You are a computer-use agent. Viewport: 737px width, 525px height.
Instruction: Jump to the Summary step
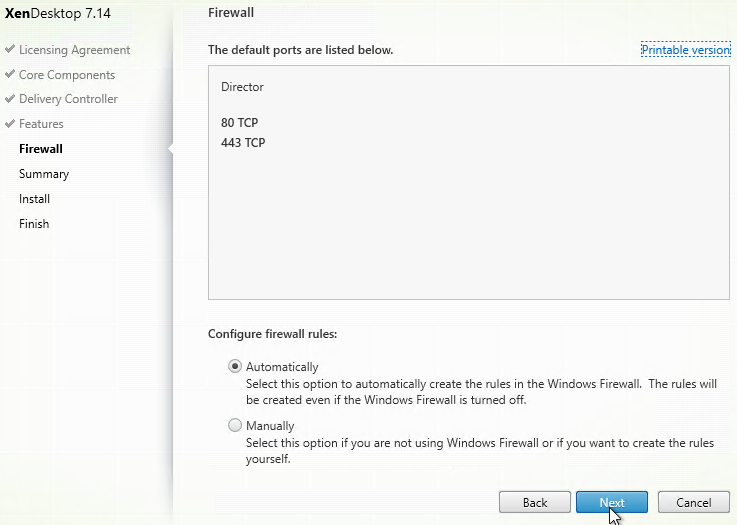(44, 174)
